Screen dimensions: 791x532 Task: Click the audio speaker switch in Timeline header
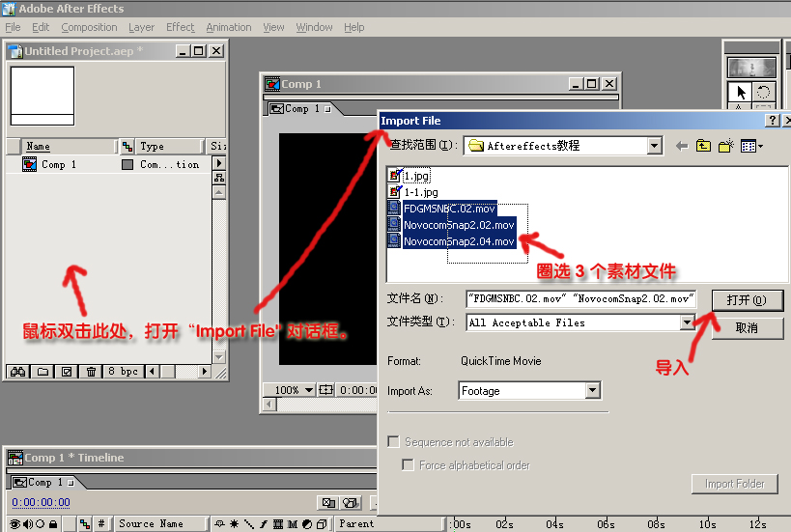tap(28, 524)
